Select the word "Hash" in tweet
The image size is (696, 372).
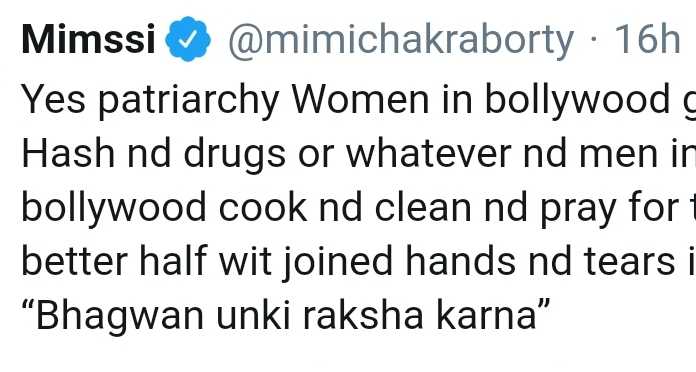click(68, 153)
